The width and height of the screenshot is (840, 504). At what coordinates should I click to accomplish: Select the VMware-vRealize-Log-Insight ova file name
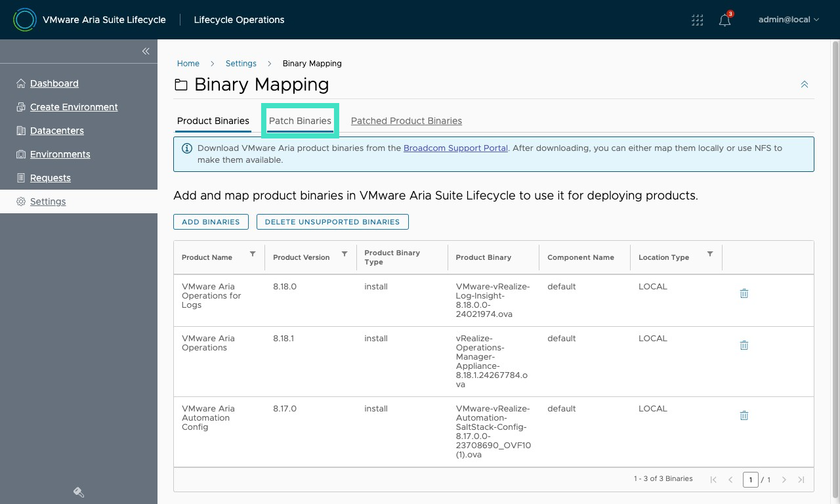click(x=493, y=301)
